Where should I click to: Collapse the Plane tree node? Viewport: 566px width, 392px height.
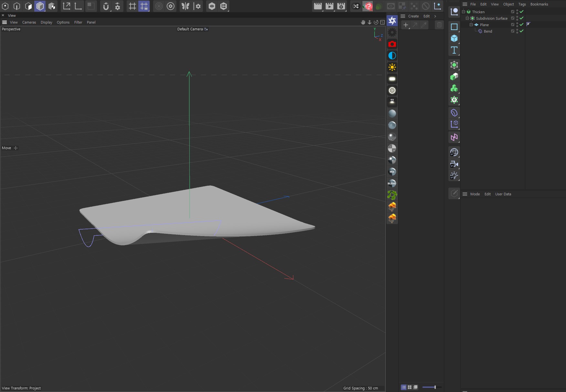[x=471, y=25]
